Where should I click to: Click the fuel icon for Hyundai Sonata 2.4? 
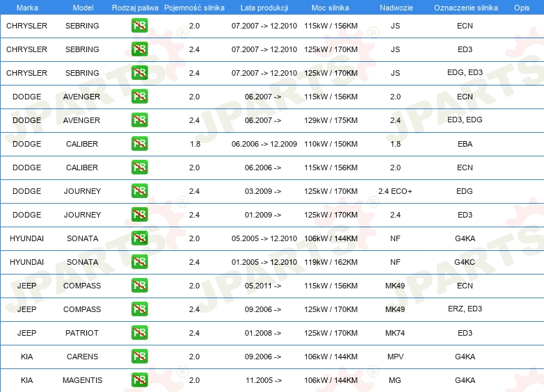[139, 262]
